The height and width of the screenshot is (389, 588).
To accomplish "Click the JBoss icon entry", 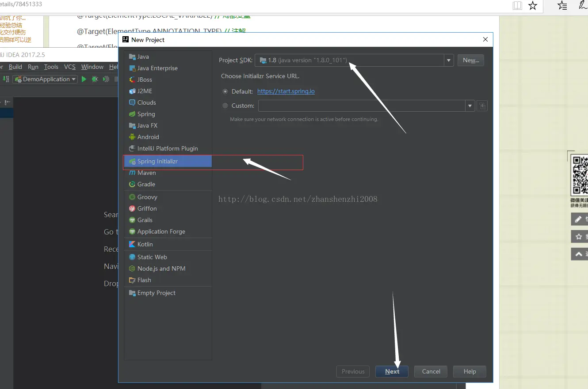I will pyautogui.click(x=168, y=79).
